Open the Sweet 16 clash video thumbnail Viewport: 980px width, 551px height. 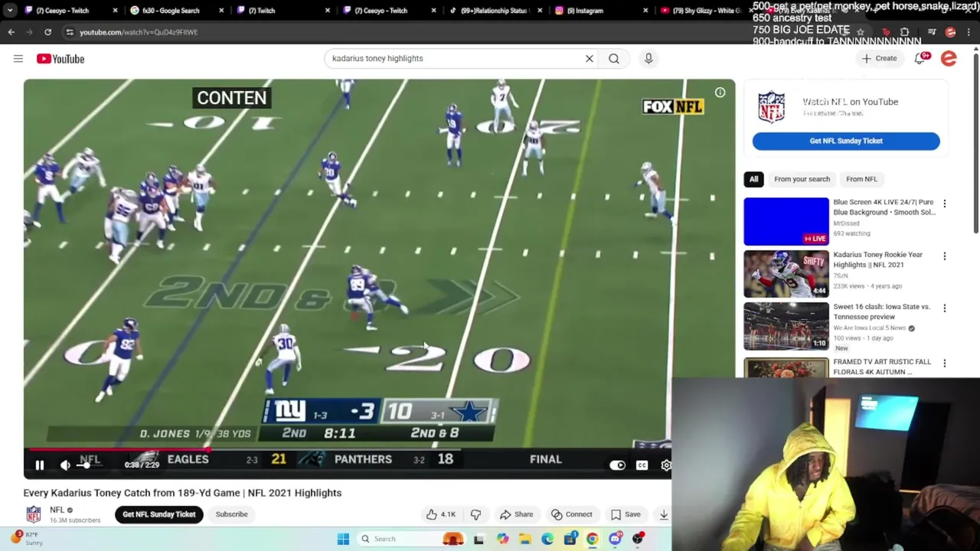(786, 326)
